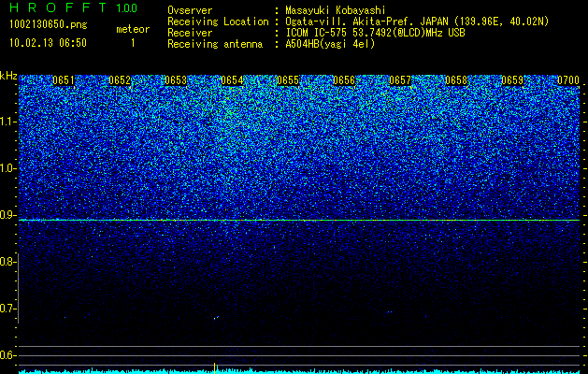
Task: Click the ICOM IC-575 53.7492 MHz receiver text
Action: click(375, 33)
